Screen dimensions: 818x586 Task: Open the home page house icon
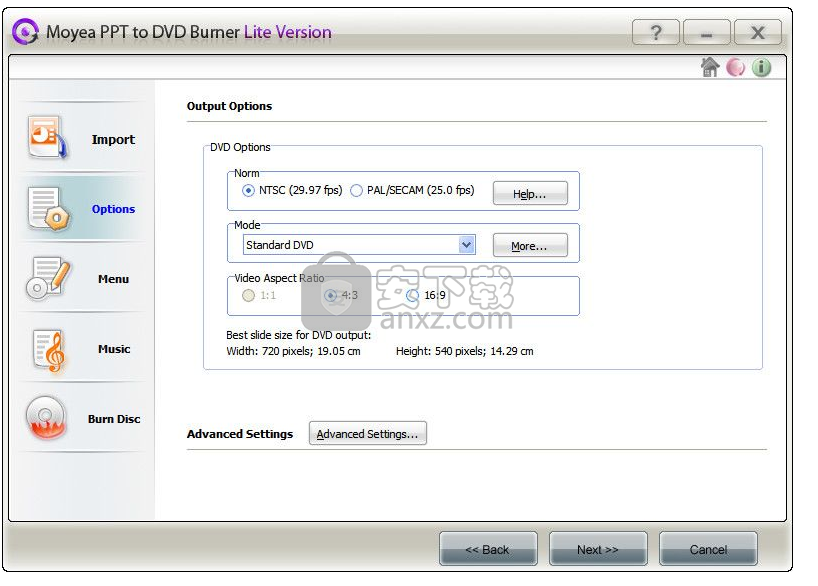coord(710,67)
